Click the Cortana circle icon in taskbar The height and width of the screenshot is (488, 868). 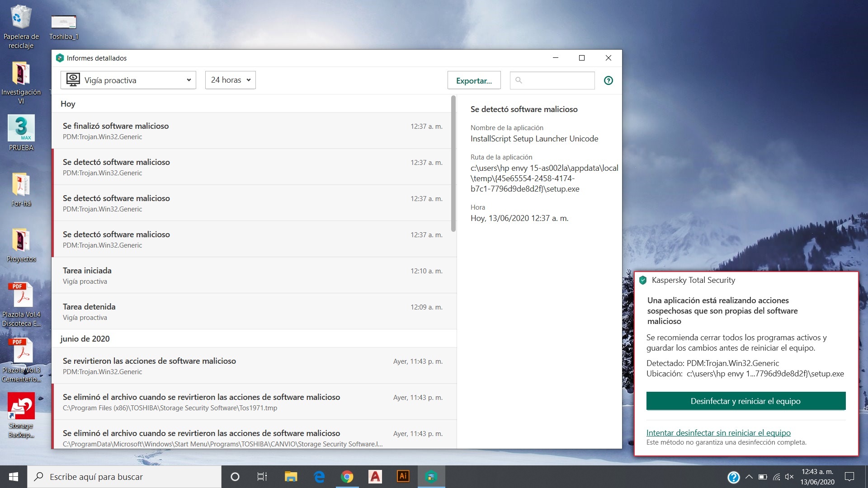(235, 477)
